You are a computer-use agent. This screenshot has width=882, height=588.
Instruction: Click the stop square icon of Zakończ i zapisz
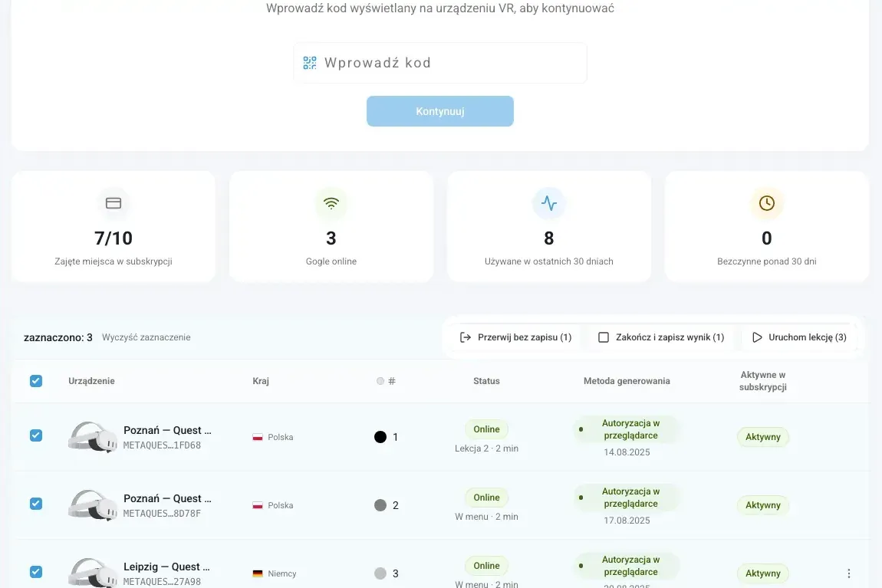604,337
